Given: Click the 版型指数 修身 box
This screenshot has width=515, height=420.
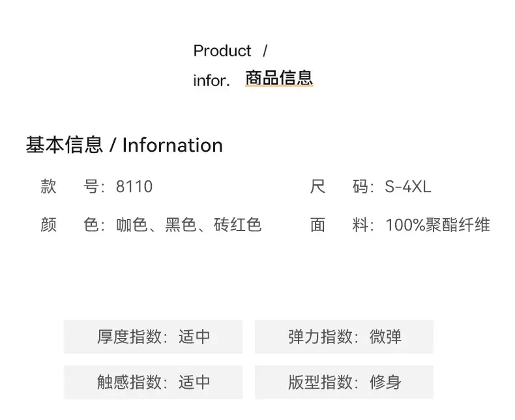Looking at the screenshot, I should [x=344, y=382].
